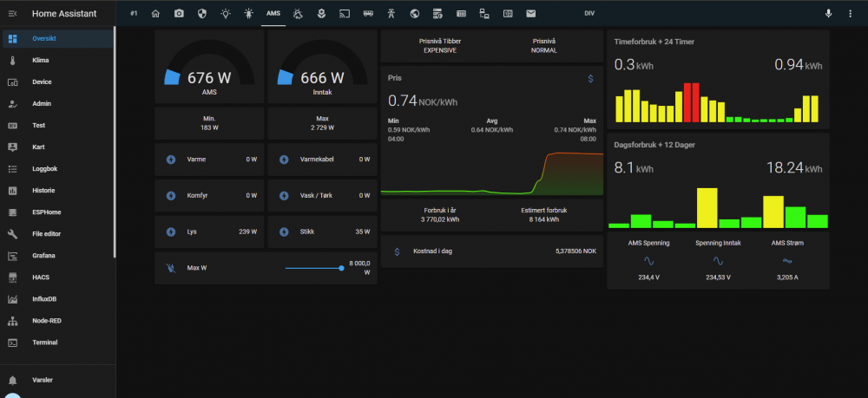
Task: Click the Max W slider handle
Action: tap(341, 268)
